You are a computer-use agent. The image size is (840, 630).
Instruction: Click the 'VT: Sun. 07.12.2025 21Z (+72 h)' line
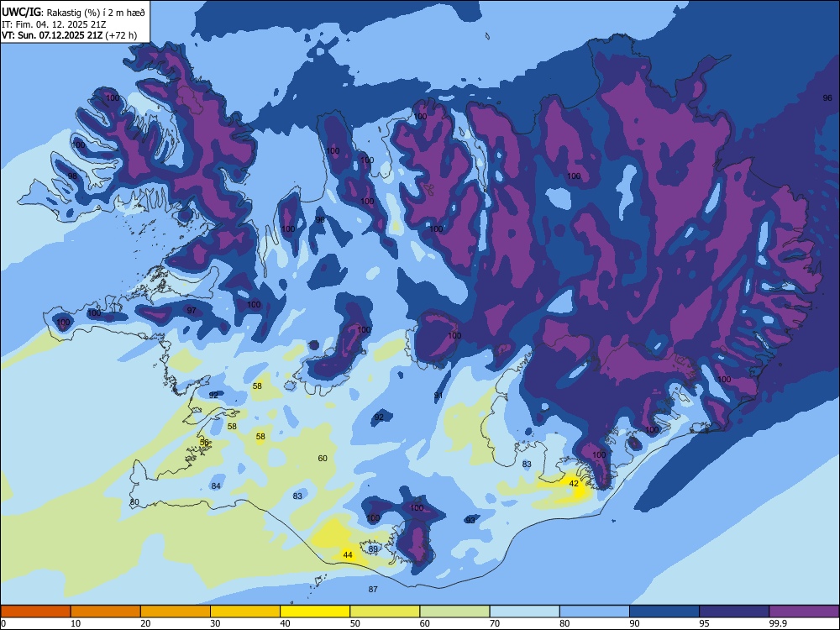point(69,35)
